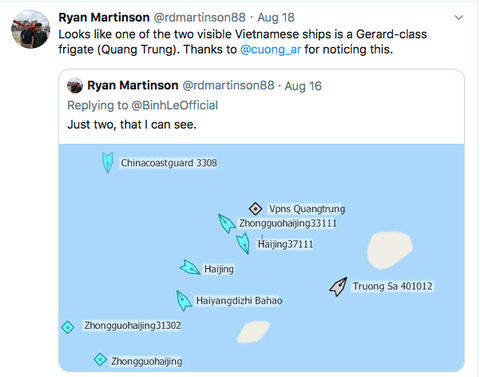Click the ship icon beside the plain Haijing label

coord(190,267)
